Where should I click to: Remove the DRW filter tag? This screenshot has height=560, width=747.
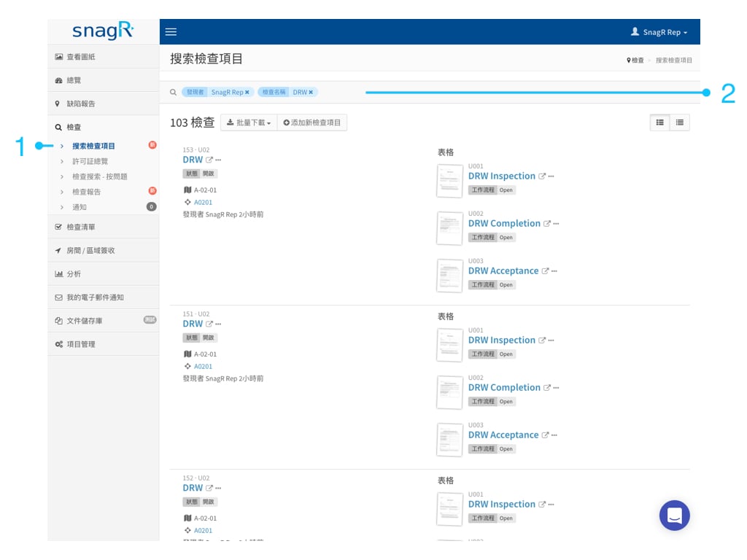311,92
